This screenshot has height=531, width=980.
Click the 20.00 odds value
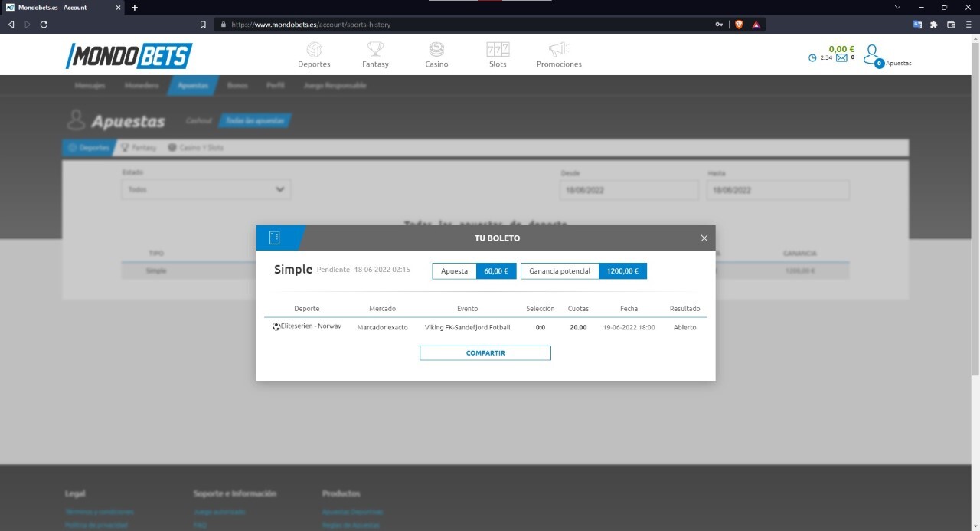[578, 327]
